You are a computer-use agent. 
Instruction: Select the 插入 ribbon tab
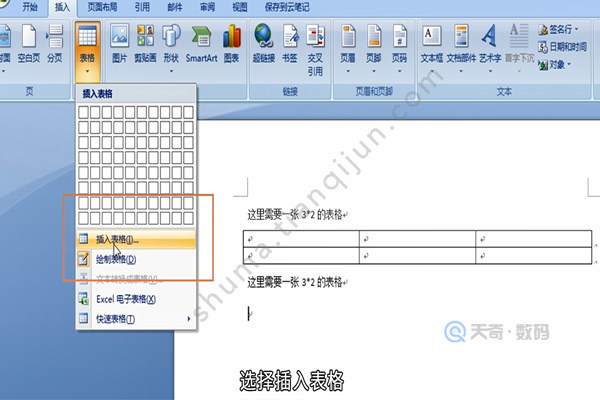[x=62, y=7]
